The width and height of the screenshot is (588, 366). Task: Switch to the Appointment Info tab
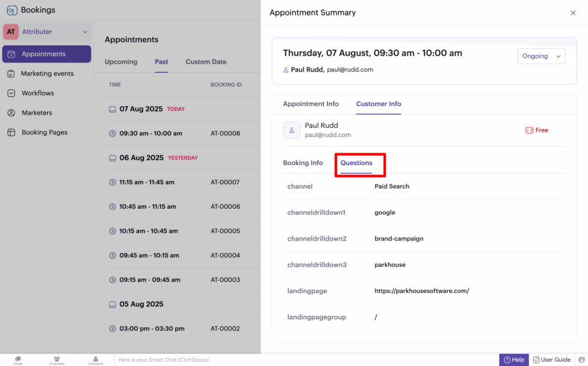click(311, 104)
